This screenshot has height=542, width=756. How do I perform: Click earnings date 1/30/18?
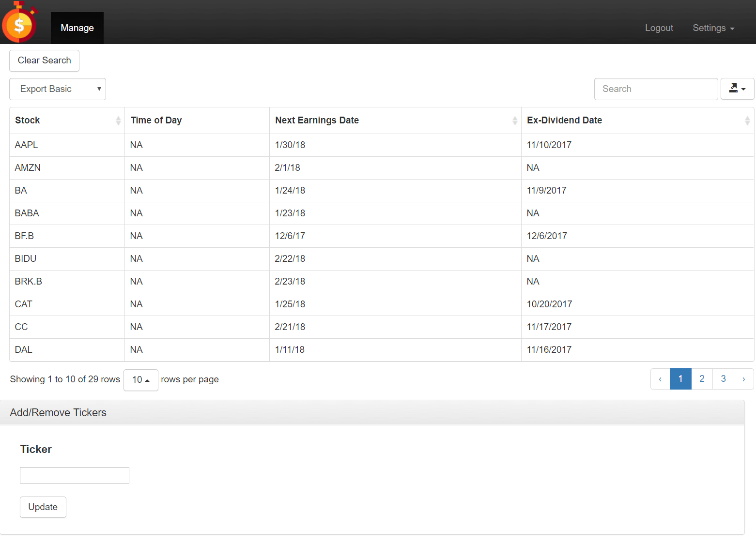(290, 145)
